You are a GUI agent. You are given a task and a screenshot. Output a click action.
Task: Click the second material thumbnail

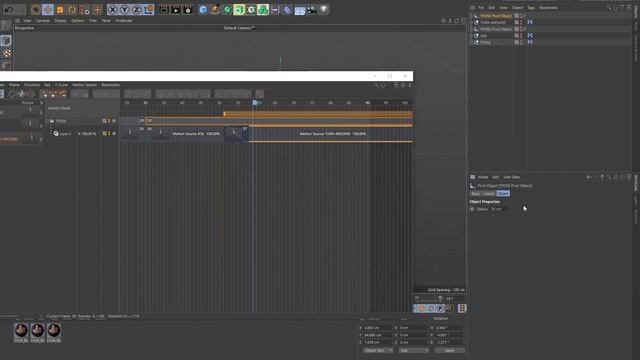point(38,330)
